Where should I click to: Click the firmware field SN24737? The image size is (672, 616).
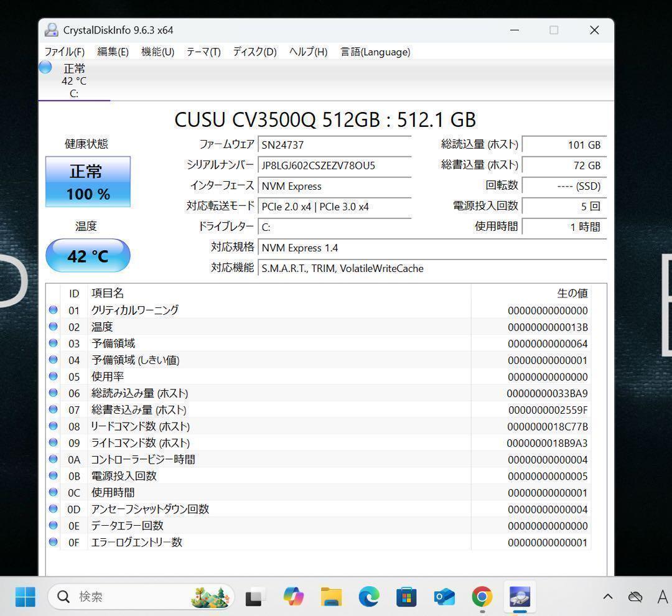(x=334, y=144)
